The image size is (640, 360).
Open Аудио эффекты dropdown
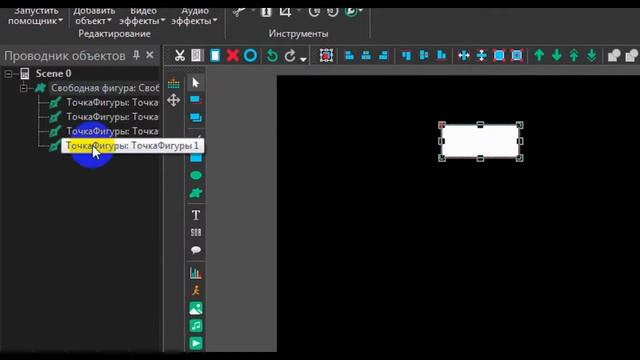click(x=194, y=16)
